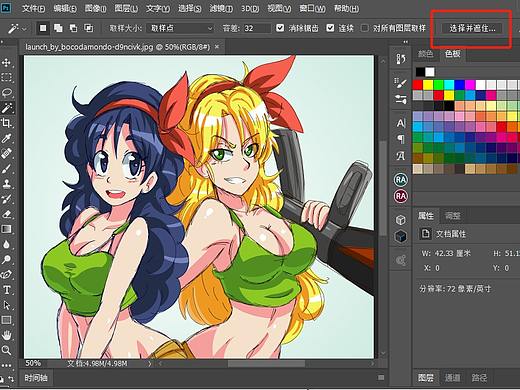Open the Layer menu
The image size is (520, 390).
[x=126, y=8]
